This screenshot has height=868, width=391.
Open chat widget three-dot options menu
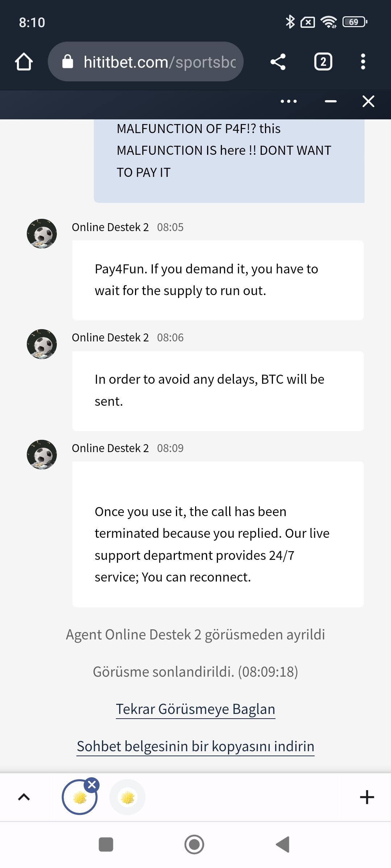point(289,101)
